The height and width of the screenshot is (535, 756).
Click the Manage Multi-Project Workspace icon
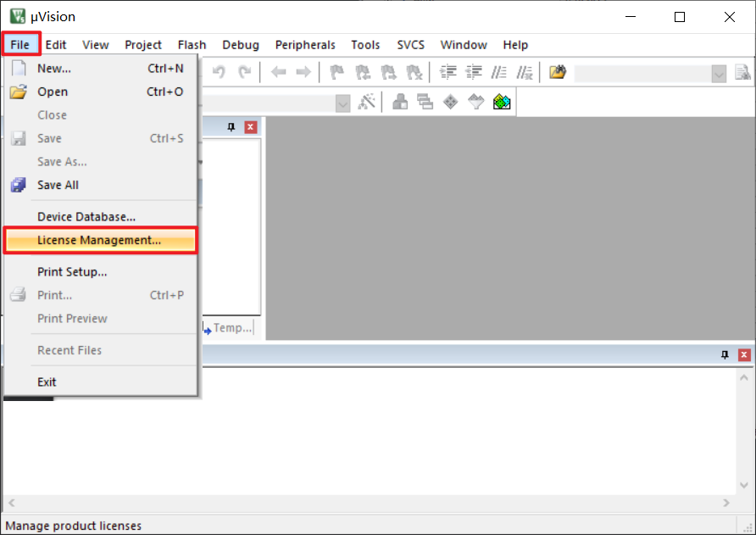click(425, 102)
